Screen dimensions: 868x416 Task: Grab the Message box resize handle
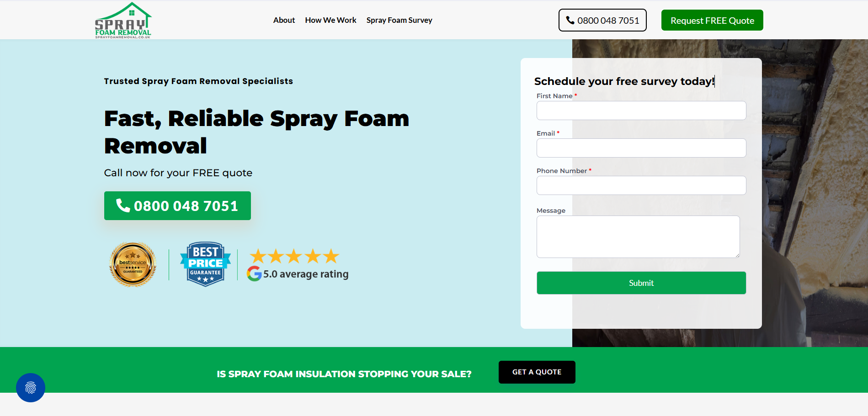pos(737,255)
